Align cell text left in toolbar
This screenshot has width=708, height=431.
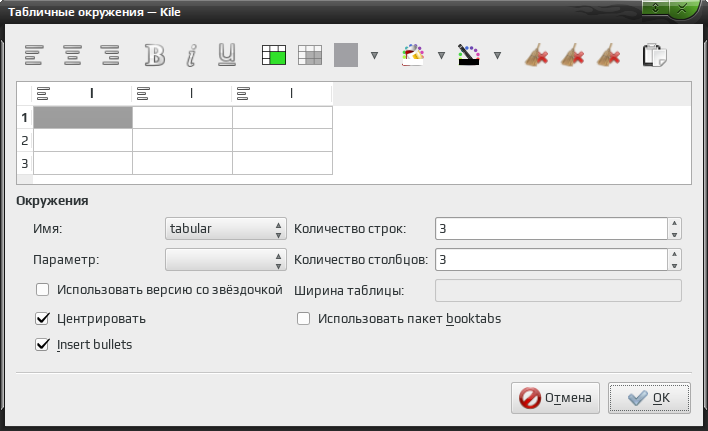point(34,55)
